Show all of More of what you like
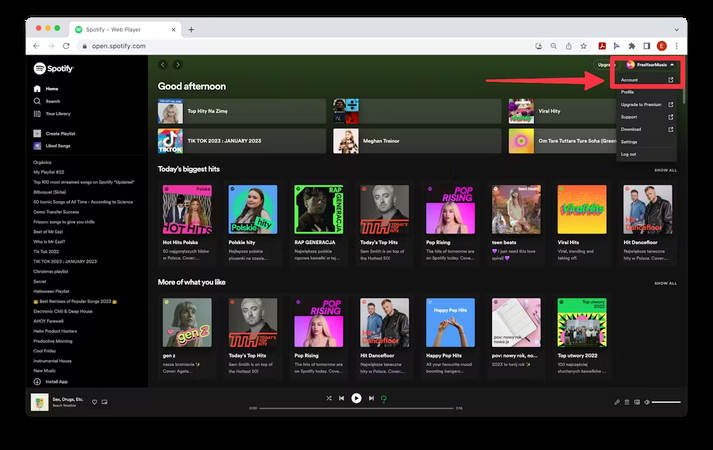713x450 pixels. (665, 283)
